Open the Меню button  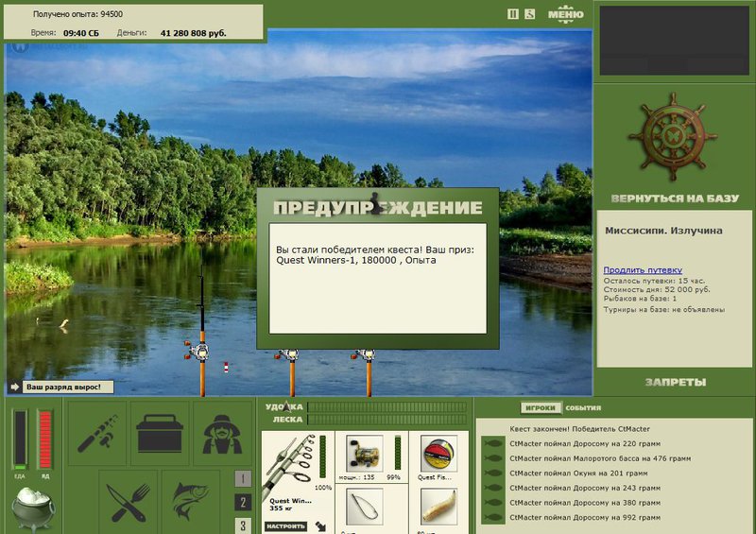click(565, 14)
